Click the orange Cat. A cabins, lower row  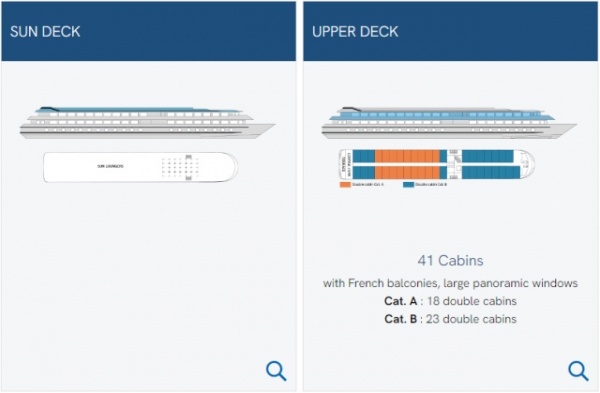[x=407, y=173]
